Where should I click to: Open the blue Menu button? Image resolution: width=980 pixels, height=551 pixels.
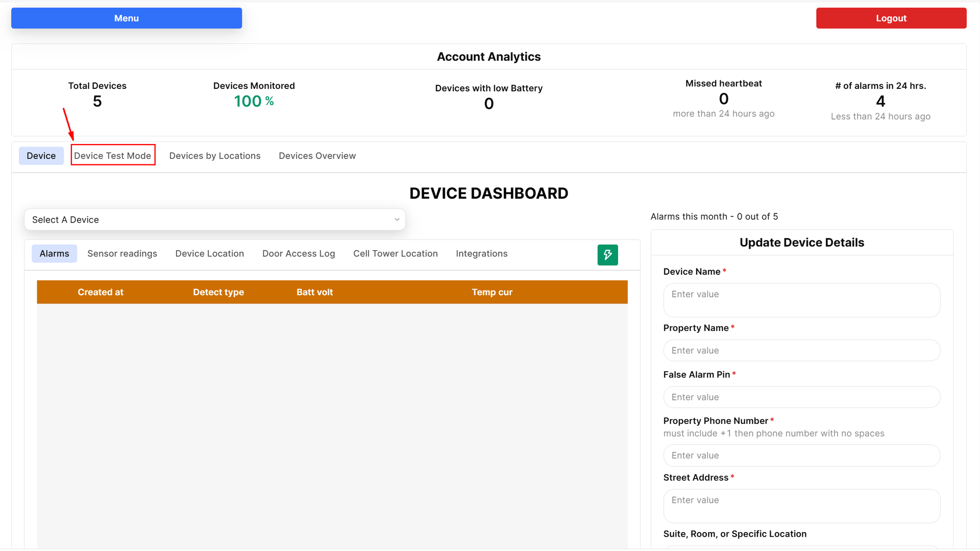click(x=127, y=18)
